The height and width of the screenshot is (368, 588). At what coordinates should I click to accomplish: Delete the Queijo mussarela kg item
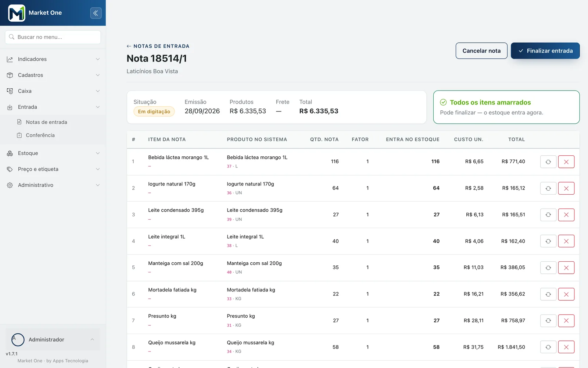tap(566, 347)
